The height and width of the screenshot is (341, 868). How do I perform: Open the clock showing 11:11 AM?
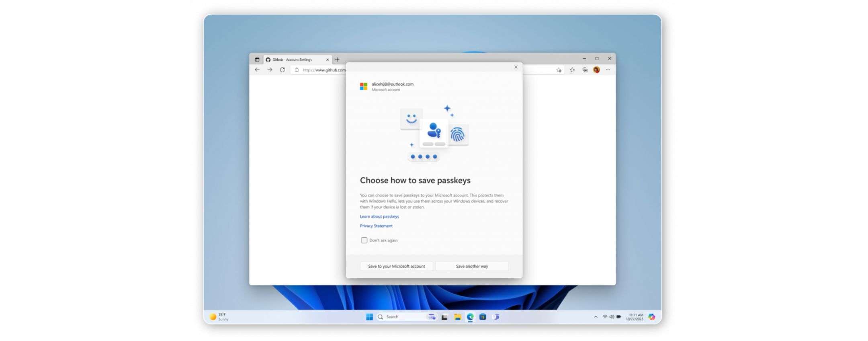pos(635,317)
